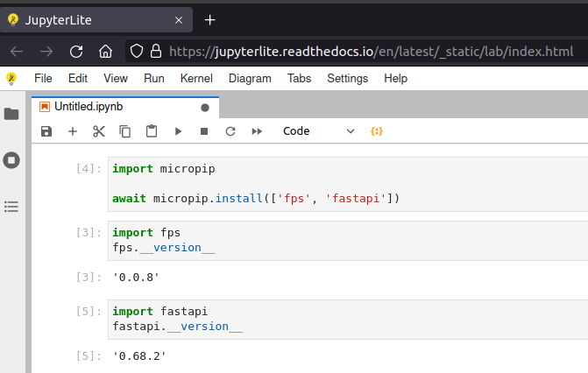Open the Diagram menu

(250, 78)
